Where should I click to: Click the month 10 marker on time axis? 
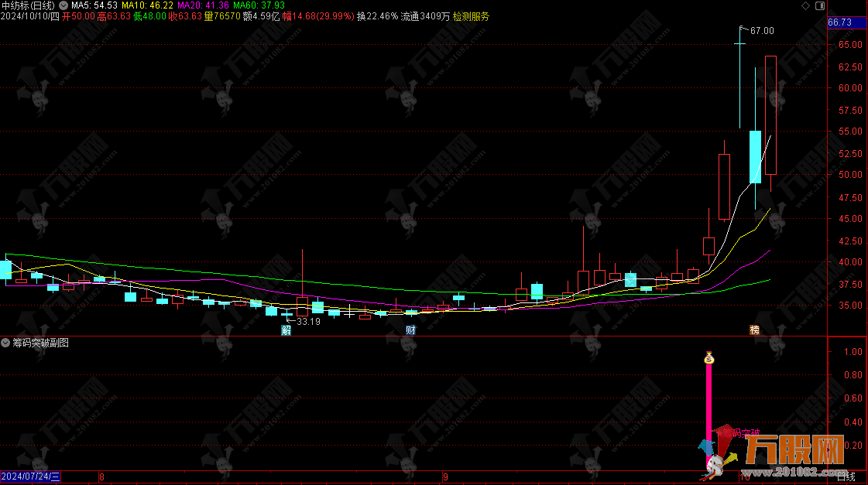pos(745,476)
